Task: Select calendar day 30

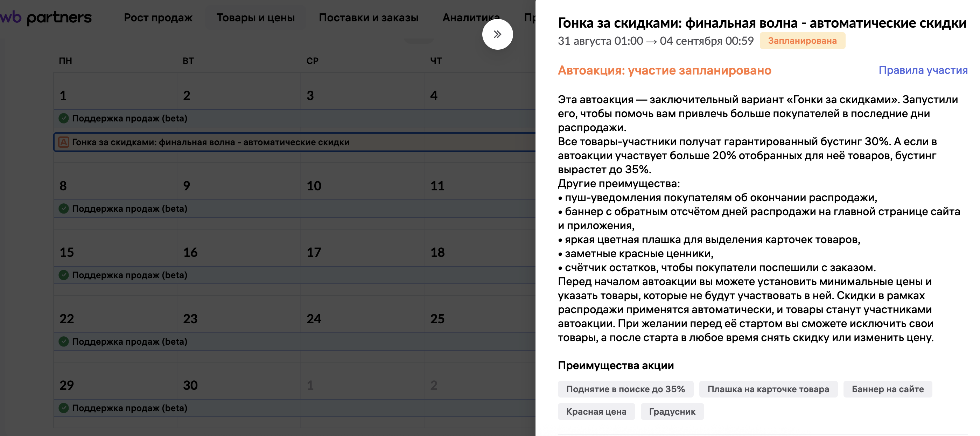Action: (x=190, y=385)
